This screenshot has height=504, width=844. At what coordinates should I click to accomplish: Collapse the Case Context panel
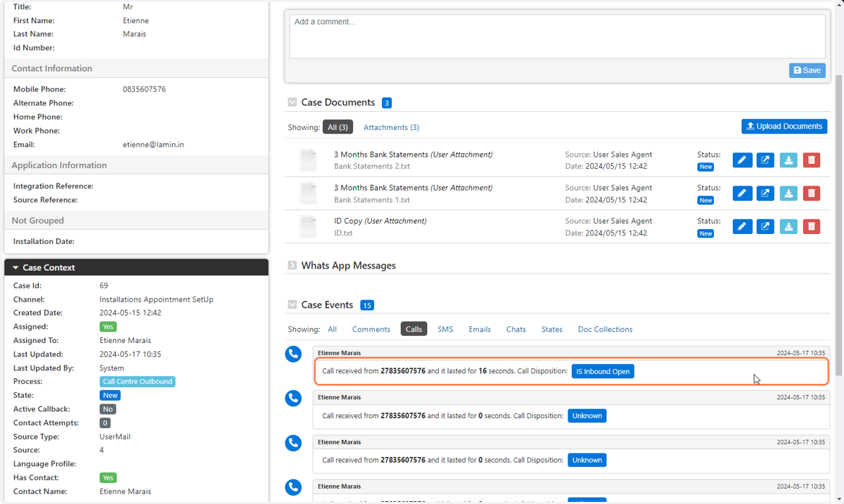(15, 268)
